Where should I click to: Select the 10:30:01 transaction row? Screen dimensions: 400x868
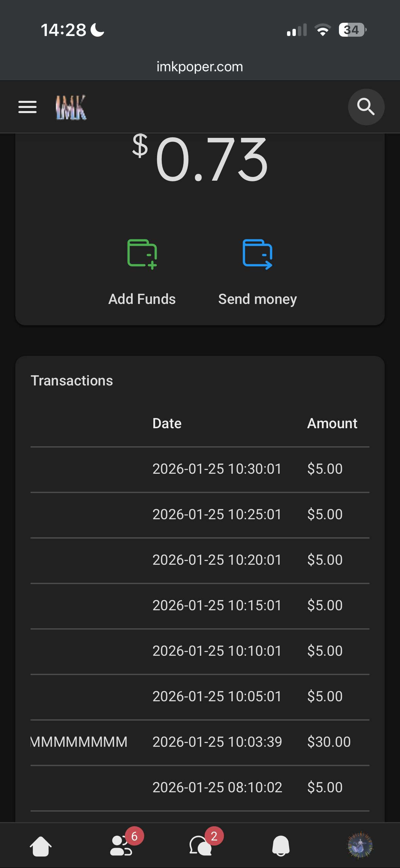[x=217, y=469]
